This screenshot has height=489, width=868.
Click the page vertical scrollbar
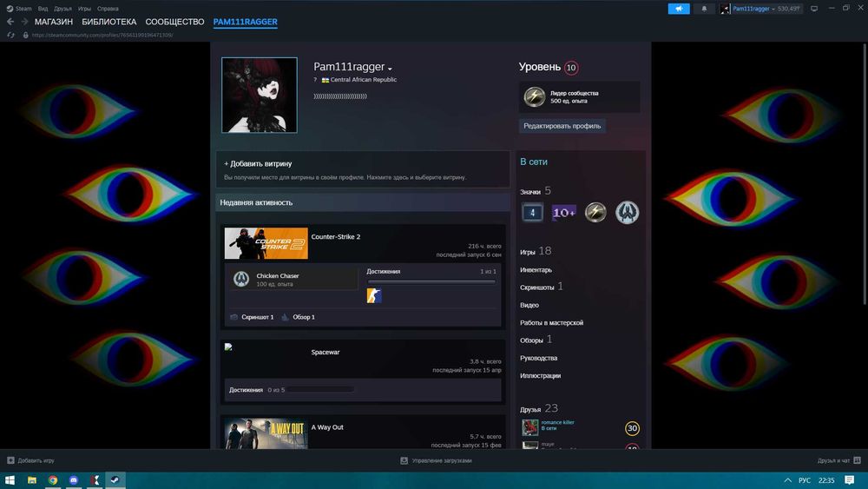pos(865,174)
